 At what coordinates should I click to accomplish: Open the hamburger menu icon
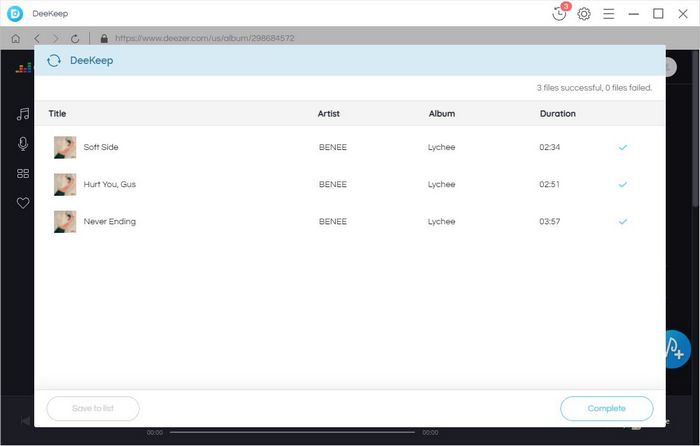[608, 14]
